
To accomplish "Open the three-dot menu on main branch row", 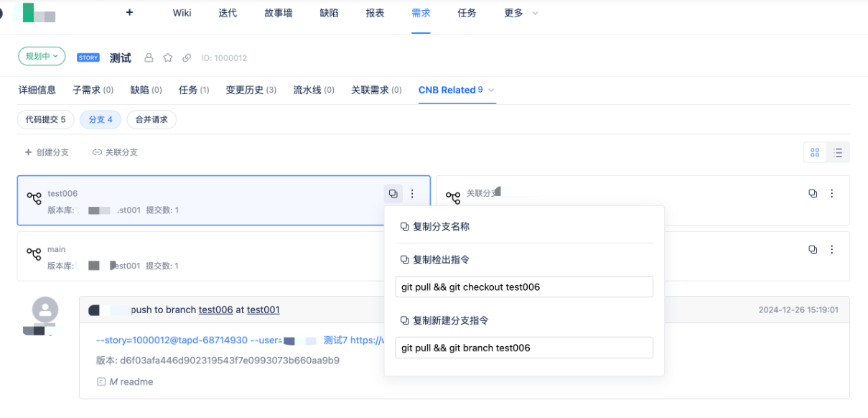I will [832, 249].
